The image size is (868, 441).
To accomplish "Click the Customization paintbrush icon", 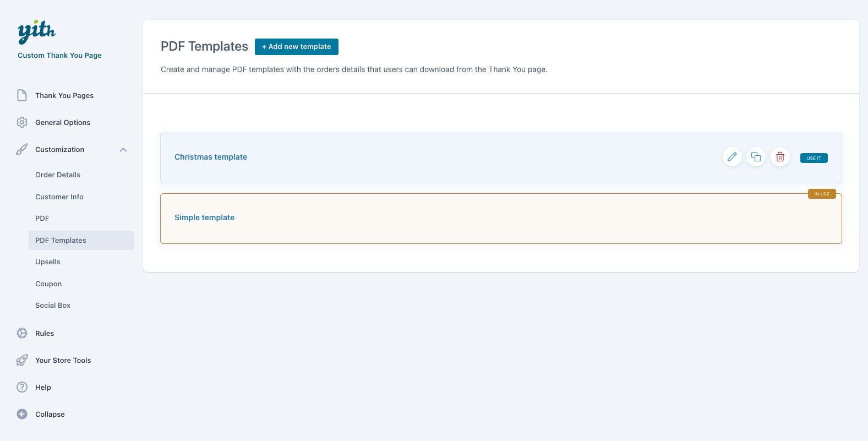I will pyautogui.click(x=22, y=149).
